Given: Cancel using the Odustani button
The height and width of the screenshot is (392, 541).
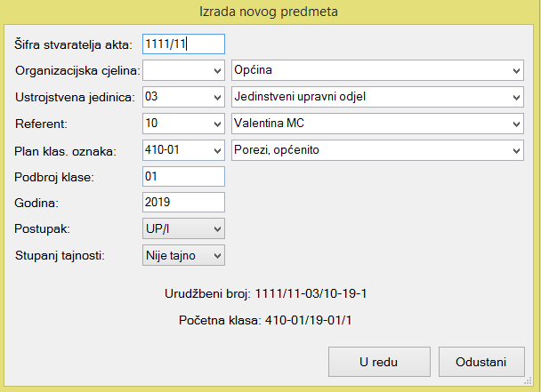Looking at the screenshot, I should pyautogui.click(x=480, y=362).
